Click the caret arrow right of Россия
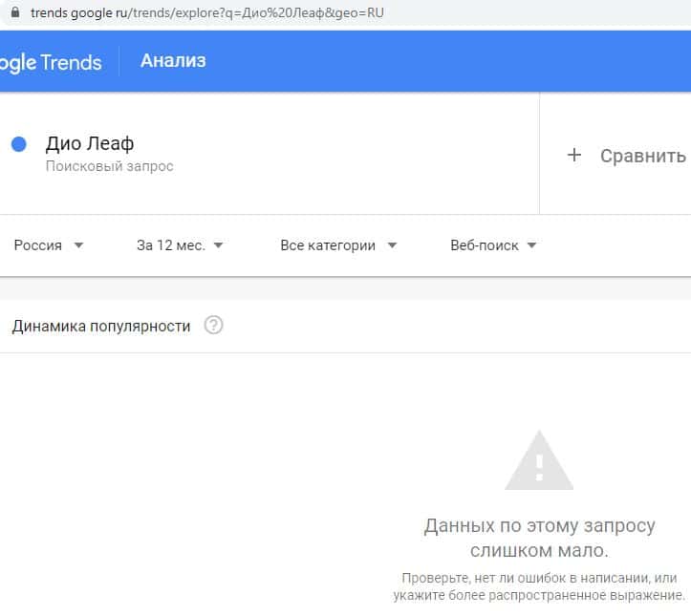This screenshot has height=616, width=691. tap(78, 245)
